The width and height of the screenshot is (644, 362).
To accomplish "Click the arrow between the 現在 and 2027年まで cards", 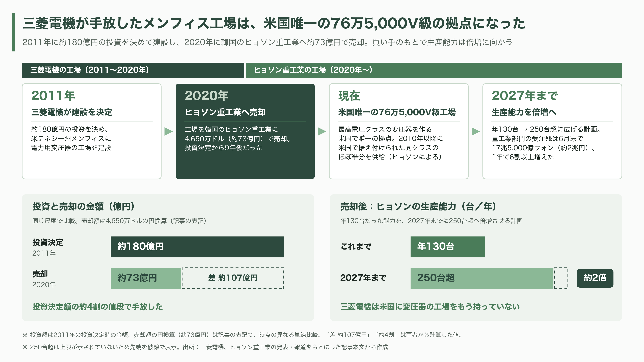I will point(475,131).
